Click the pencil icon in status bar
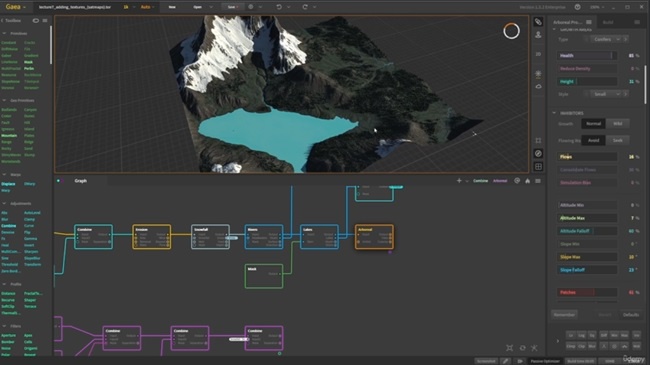The image size is (650, 365). [x=505, y=361]
